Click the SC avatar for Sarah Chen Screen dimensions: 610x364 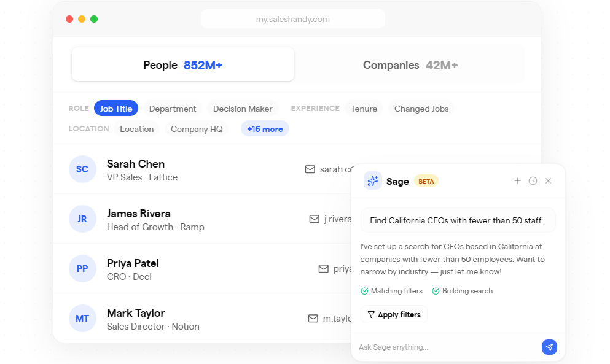click(x=82, y=169)
